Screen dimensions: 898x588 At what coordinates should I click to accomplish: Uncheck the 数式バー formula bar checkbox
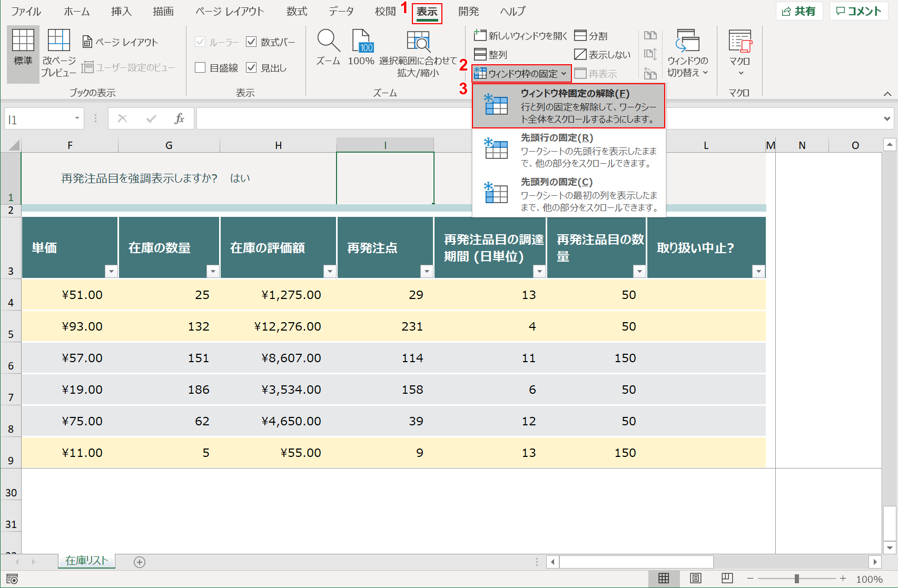[x=251, y=42]
